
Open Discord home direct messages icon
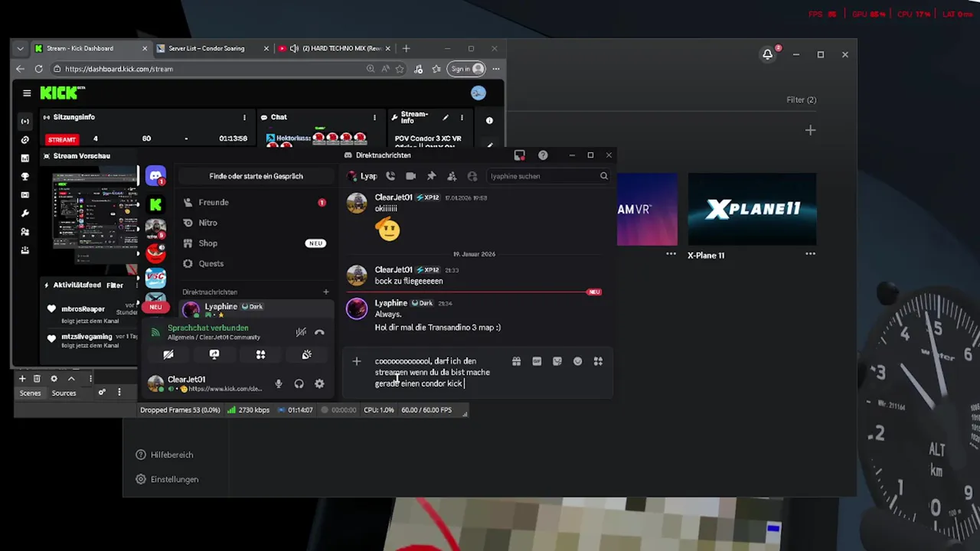tap(155, 177)
